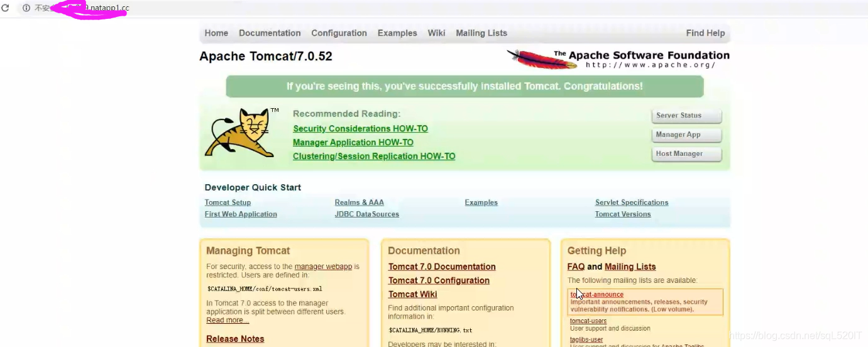This screenshot has height=347, width=868.
Task: Open Mailing Lists link under Getting Help
Action: (x=630, y=267)
